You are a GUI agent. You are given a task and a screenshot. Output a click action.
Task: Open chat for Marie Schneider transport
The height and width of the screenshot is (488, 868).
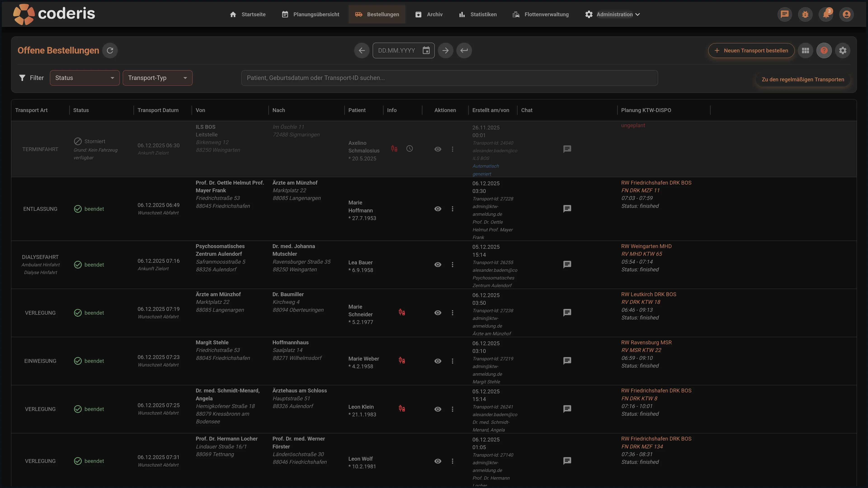tap(567, 313)
